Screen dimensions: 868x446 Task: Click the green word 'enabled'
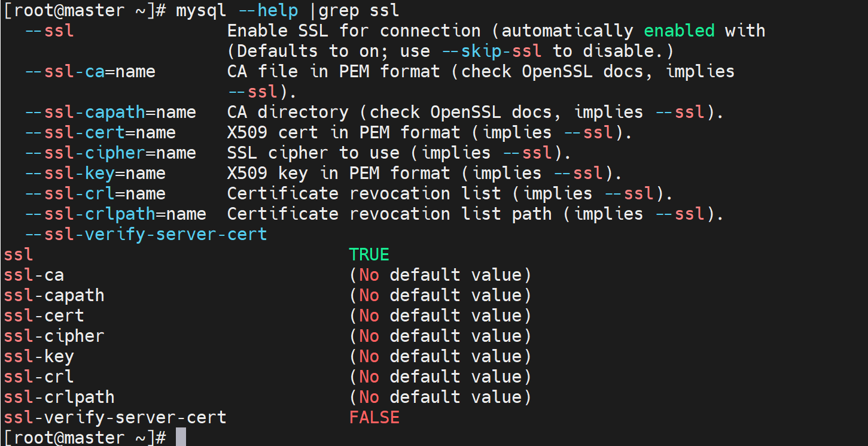coord(680,31)
